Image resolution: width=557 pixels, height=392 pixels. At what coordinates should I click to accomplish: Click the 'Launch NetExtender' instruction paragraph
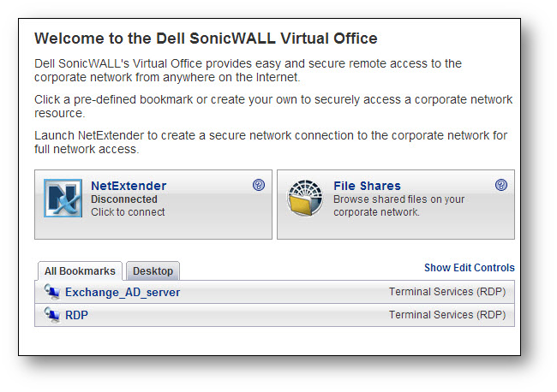pyautogui.click(x=271, y=142)
